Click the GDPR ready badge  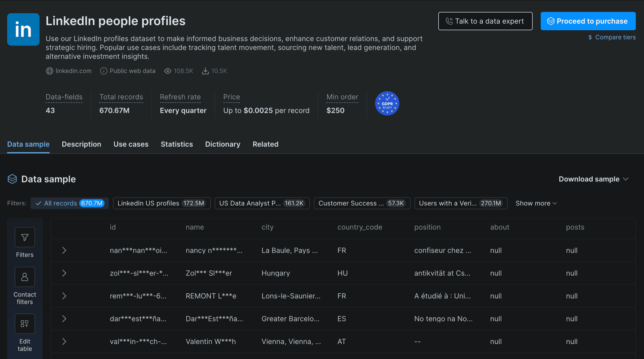387,103
